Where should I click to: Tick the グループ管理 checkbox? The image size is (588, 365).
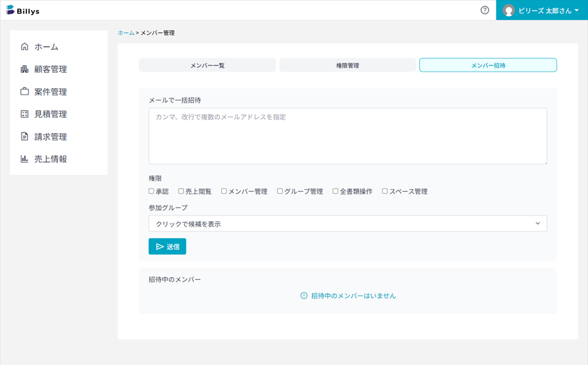(x=280, y=191)
